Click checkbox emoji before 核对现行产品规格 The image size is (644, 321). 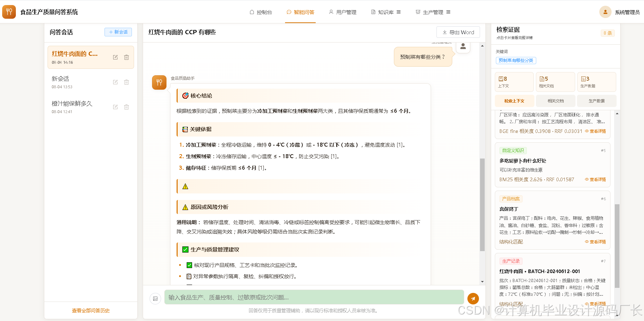(x=189, y=265)
